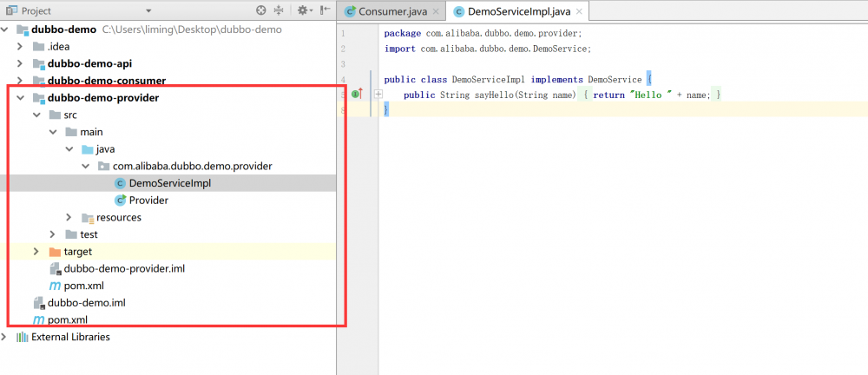Viewport: 868px width, 375px height.
Task: Select the External Libraries label
Action: click(x=71, y=337)
